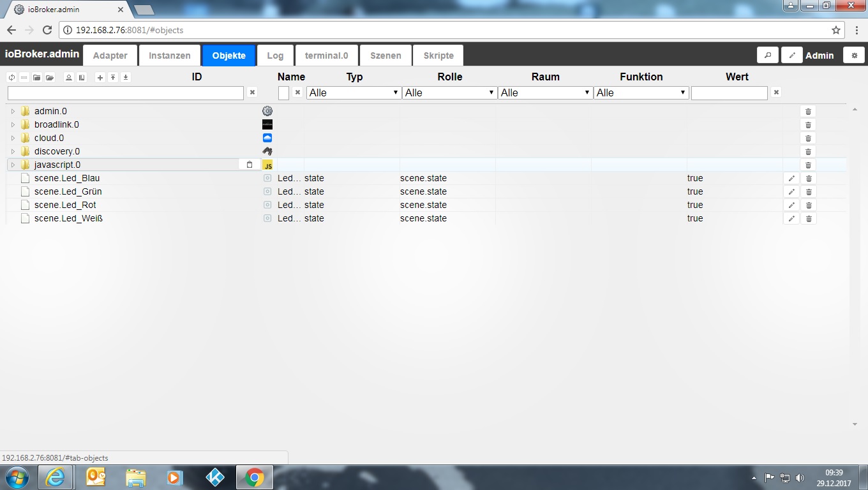The width and height of the screenshot is (868, 490).
Task: Open the Raum filter dropdown
Action: [x=545, y=93]
